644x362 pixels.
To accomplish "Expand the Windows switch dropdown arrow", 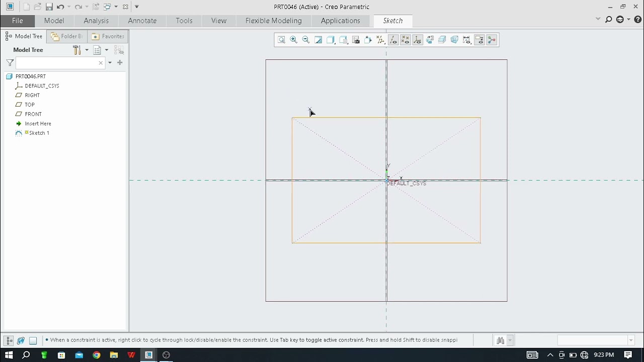I will pyautogui.click(x=116, y=7).
